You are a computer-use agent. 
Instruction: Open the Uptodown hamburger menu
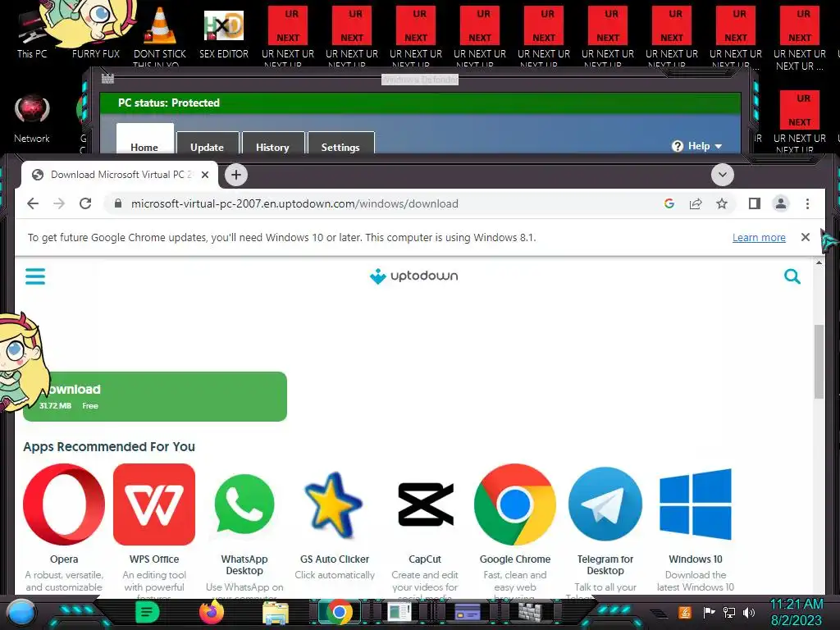pyautogui.click(x=35, y=276)
